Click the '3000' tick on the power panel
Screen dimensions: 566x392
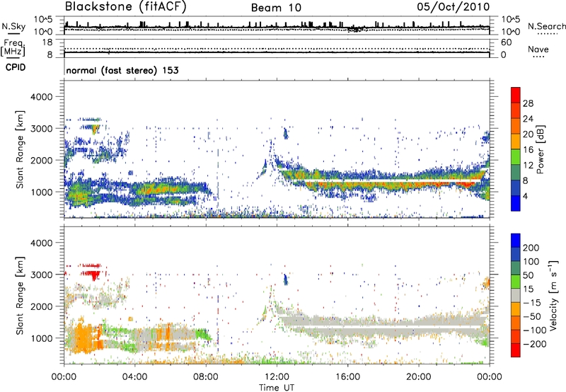click(x=42, y=129)
